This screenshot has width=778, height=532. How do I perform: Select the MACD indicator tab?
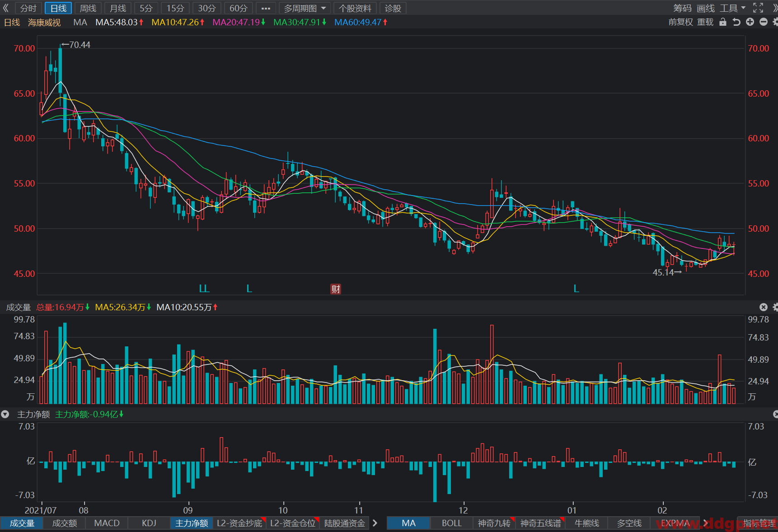(107, 523)
